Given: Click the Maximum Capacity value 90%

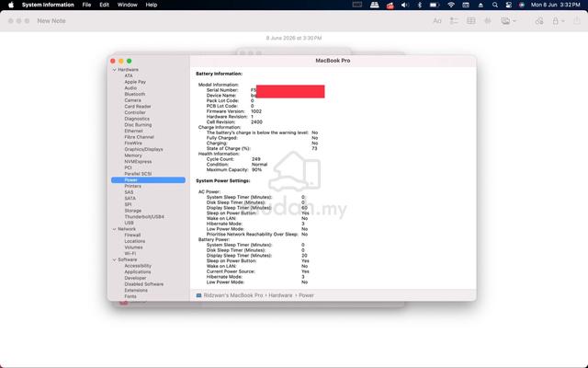Looking at the screenshot, I should pyautogui.click(x=257, y=169).
